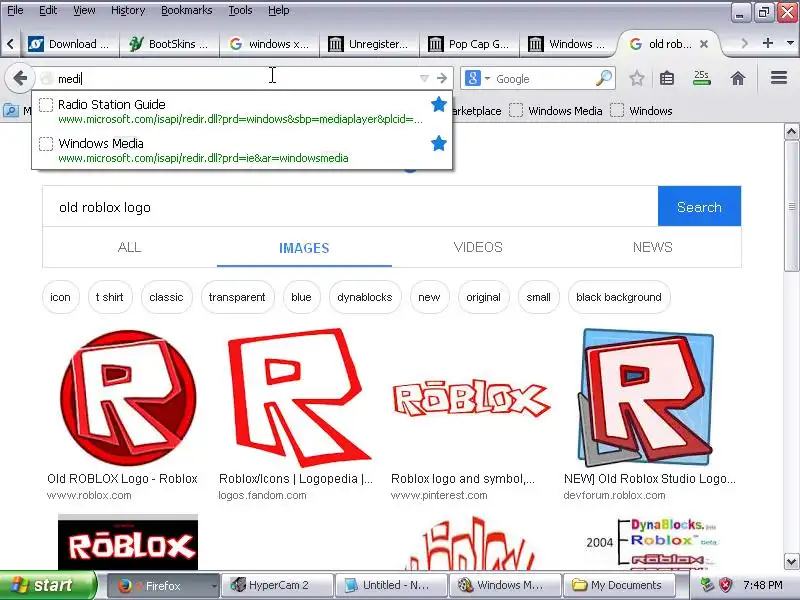
Task: Click the 'old roblox logo' search field
Action: click(x=350, y=207)
